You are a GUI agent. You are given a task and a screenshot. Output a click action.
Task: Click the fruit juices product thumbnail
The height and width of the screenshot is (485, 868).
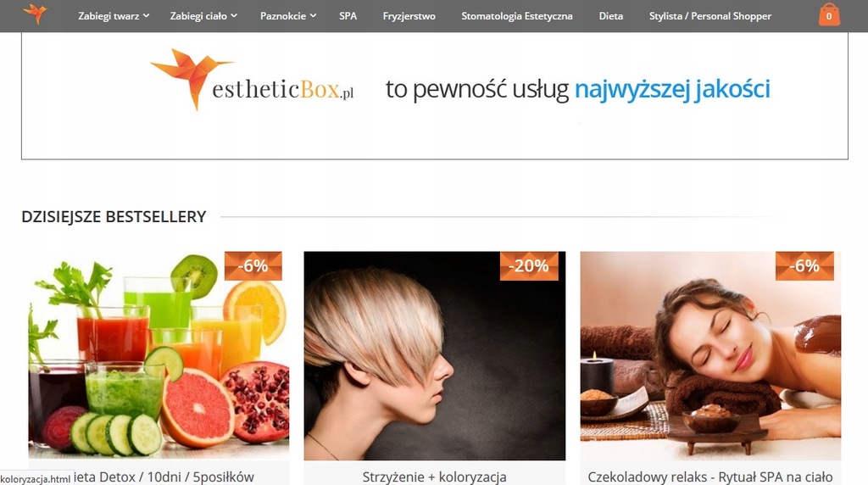159,355
